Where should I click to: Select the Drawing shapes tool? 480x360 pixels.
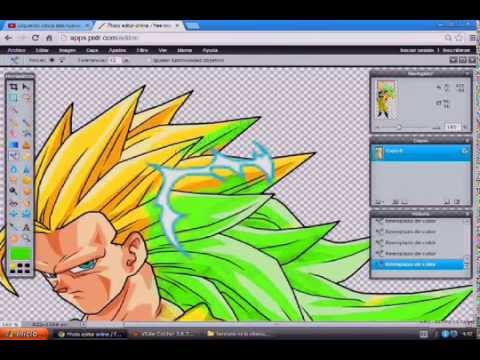click(27, 156)
